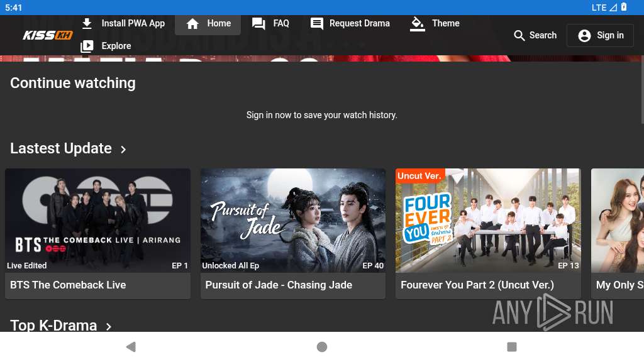This screenshot has height=362, width=644.
Task: Click the Search magnifier icon
Action: [519, 35]
